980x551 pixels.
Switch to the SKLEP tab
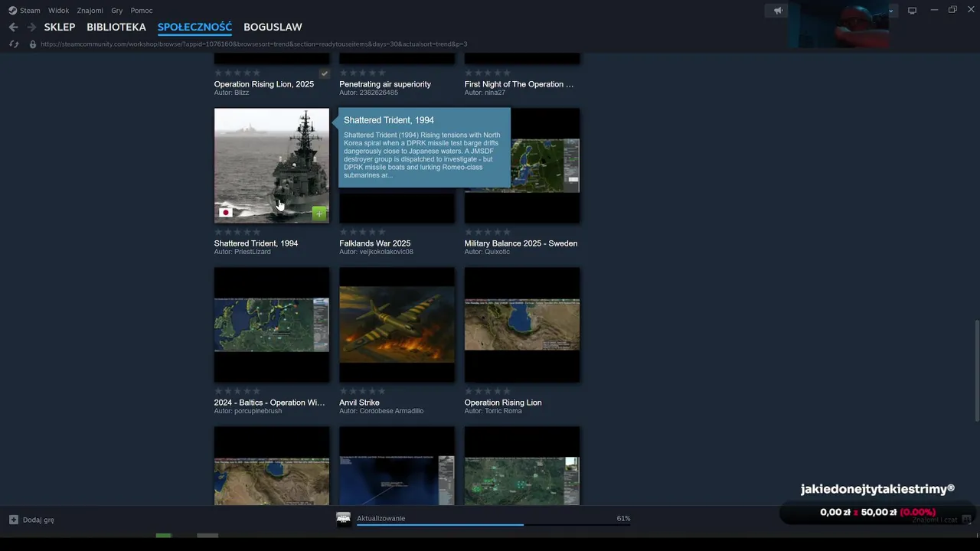60,27
